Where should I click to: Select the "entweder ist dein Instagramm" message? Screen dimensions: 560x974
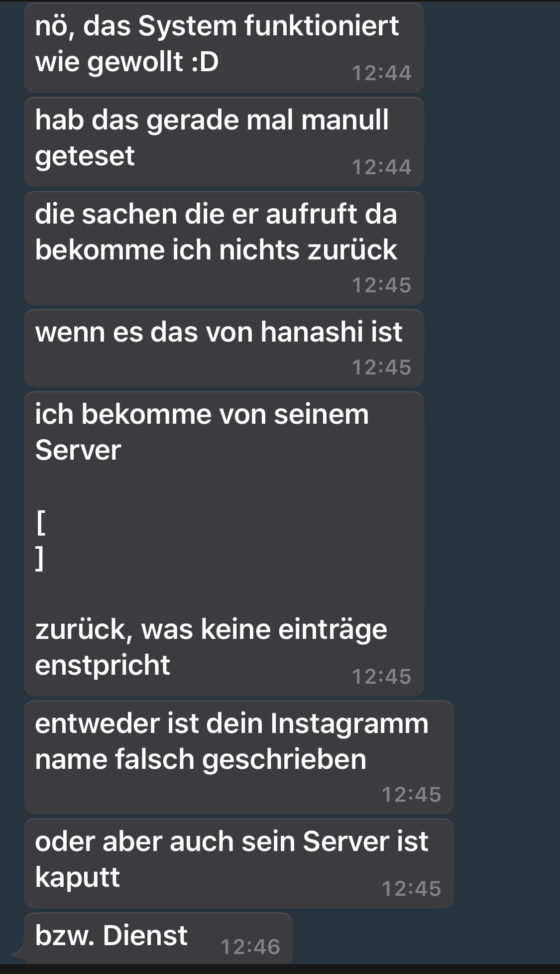point(239,757)
